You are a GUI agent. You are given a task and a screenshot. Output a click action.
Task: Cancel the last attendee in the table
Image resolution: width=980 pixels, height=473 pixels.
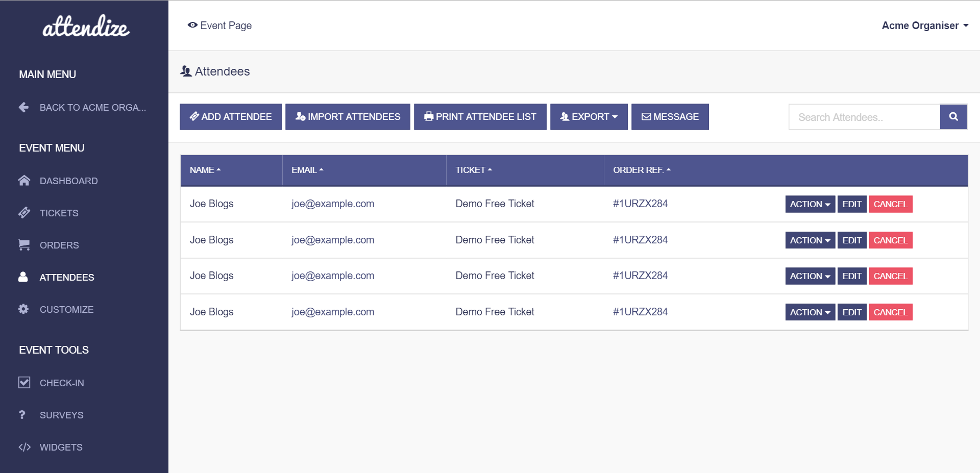[890, 312]
